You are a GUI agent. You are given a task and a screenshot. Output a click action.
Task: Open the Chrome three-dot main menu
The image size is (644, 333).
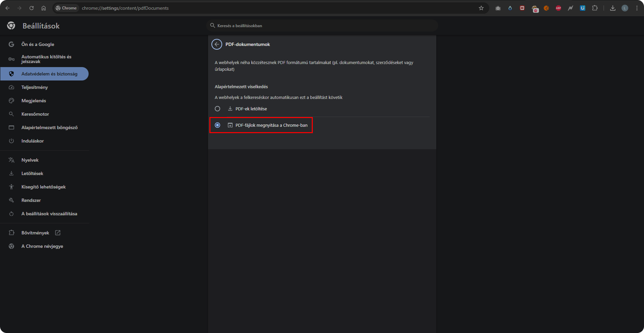[x=637, y=8]
